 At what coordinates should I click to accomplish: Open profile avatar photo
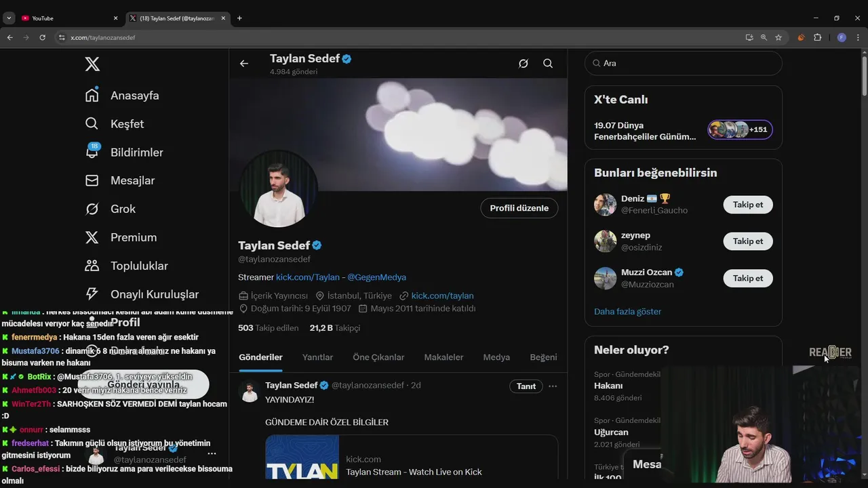pyautogui.click(x=278, y=190)
